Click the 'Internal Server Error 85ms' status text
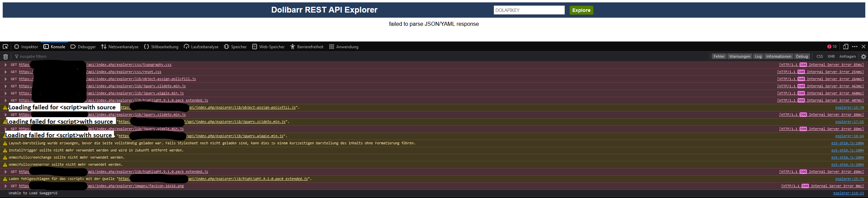The image size is (868, 198). coord(836,65)
